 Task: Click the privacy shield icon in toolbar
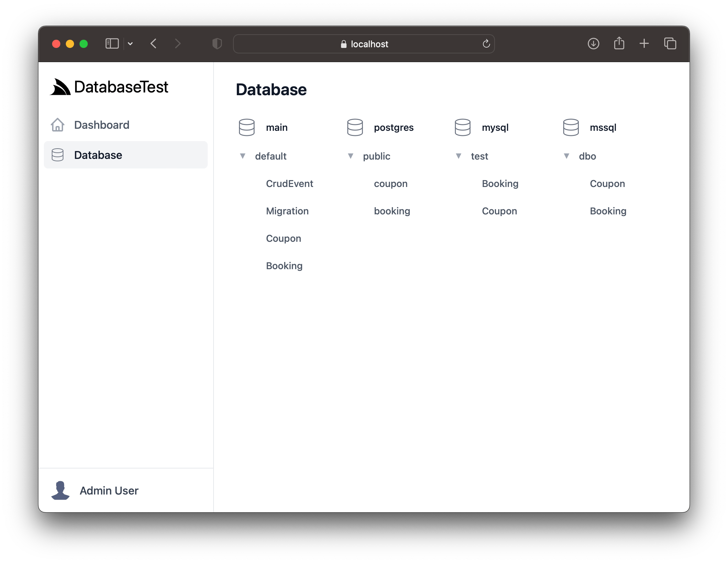tap(217, 44)
